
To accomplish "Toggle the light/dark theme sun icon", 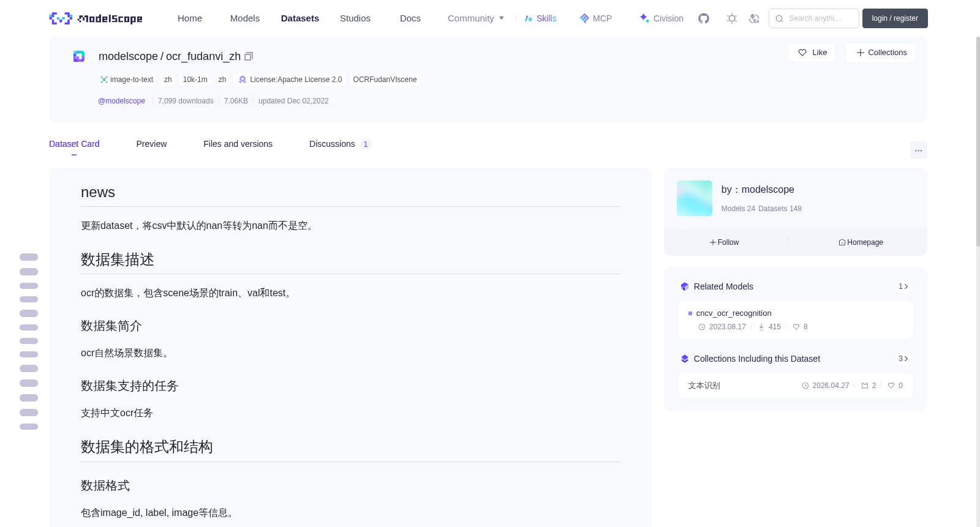I will pos(732,18).
